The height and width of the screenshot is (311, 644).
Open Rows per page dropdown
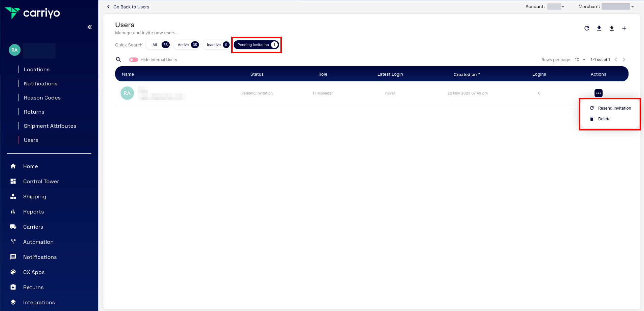[x=580, y=60]
